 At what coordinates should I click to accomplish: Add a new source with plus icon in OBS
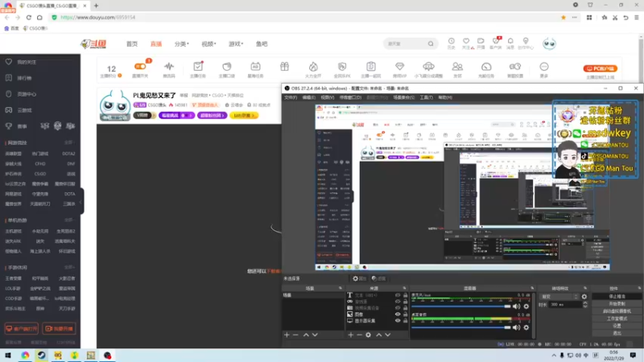tap(351, 335)
